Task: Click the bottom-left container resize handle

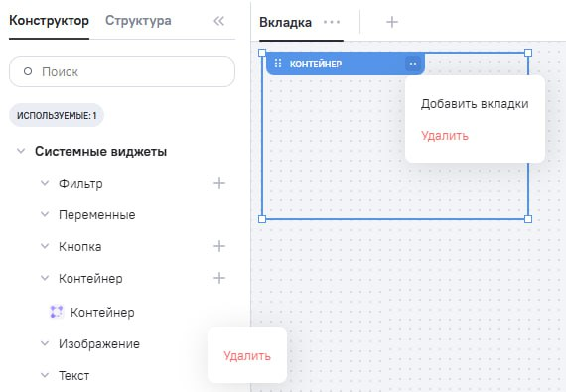Action: coord(262,219)
